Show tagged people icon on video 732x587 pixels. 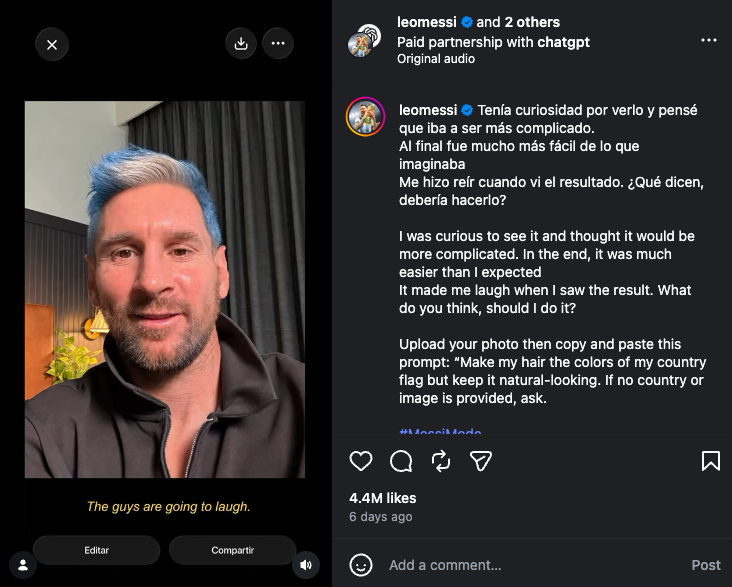23,565
